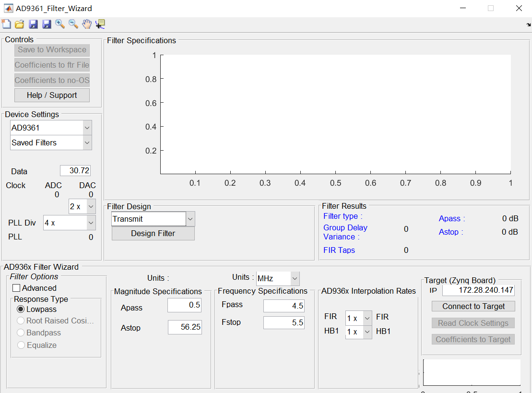Click the 'Target (Zynq Board)' panel title

point(460,280)
